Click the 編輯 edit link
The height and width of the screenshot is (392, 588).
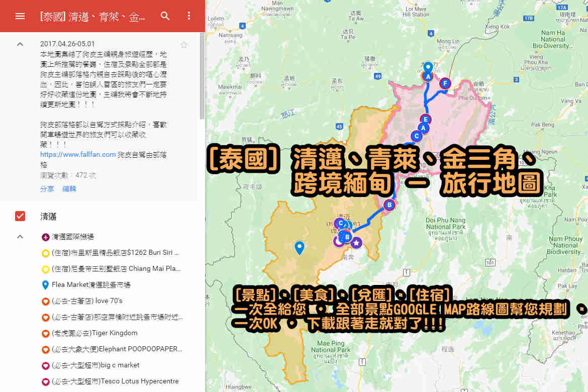(x=69, y=189)
